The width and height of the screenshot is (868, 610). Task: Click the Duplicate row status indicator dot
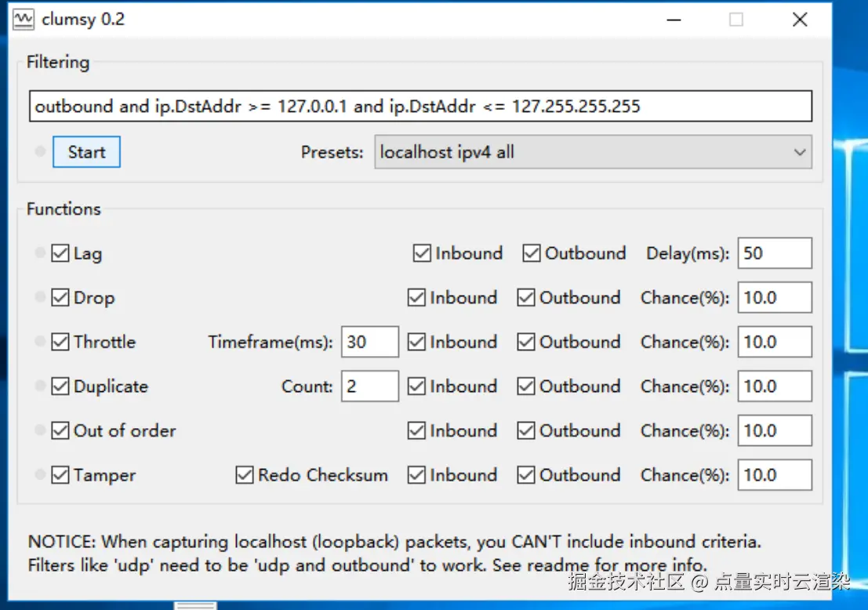(x=40, y=386)
